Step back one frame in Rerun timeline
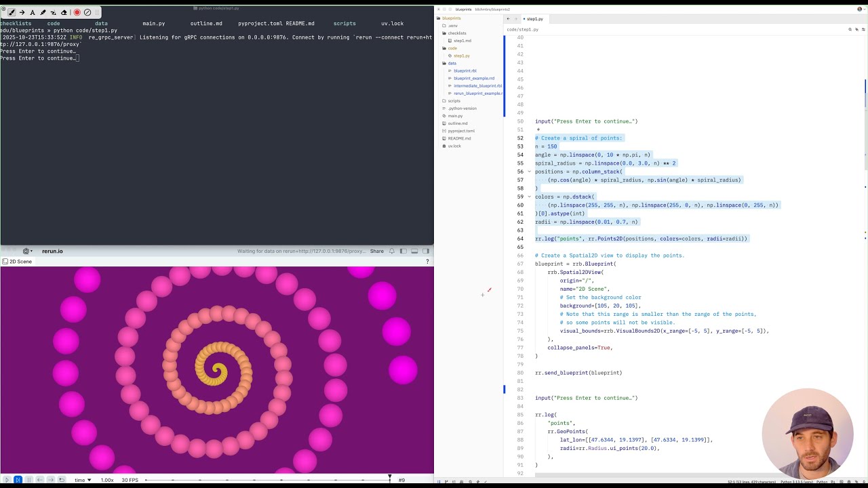This screenshot has height=488, width=868. (x=39, y=480)
